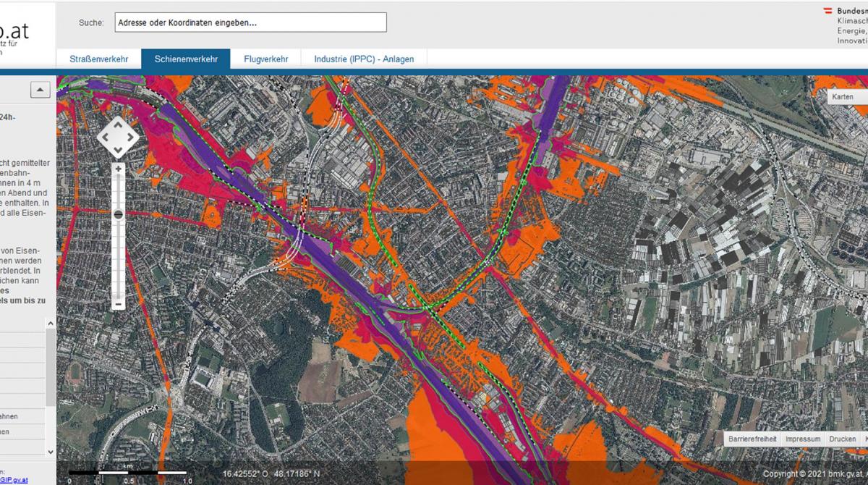
Task: Zoom out using the minus button
Action: click(x=118, y=304)
